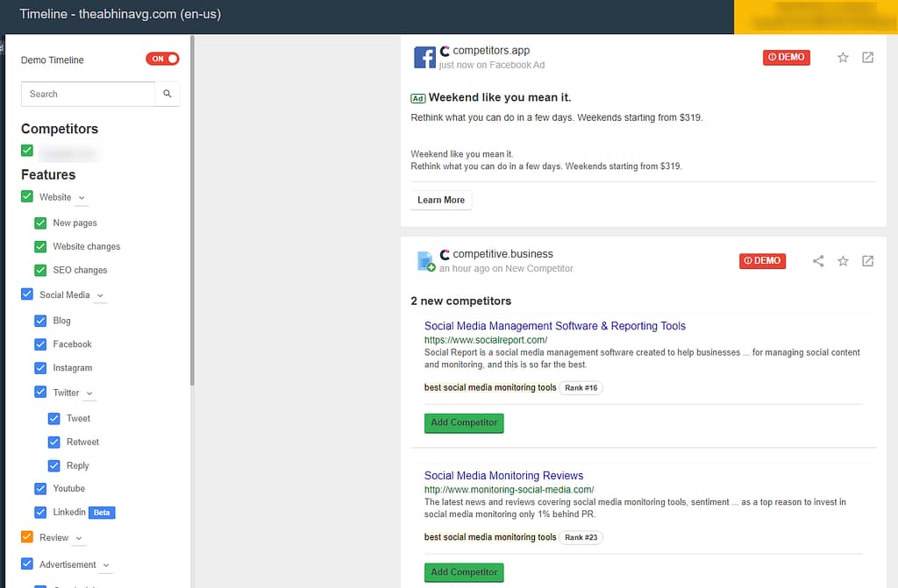Open competitors.app post in external window
Viewport: 898px width, 588px height.
[867, 58]
